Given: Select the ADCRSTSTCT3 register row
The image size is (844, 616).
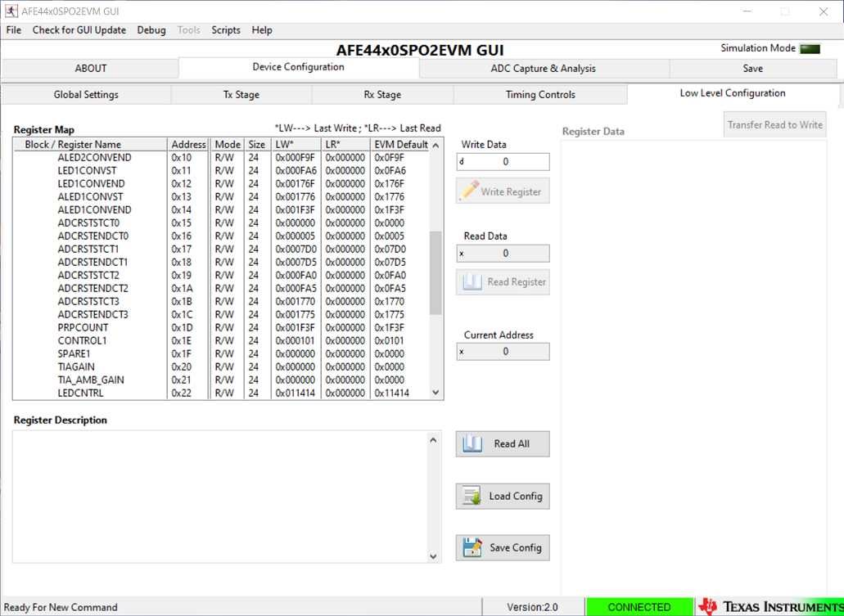Looking at the screenshot, I should coord(221,301).
